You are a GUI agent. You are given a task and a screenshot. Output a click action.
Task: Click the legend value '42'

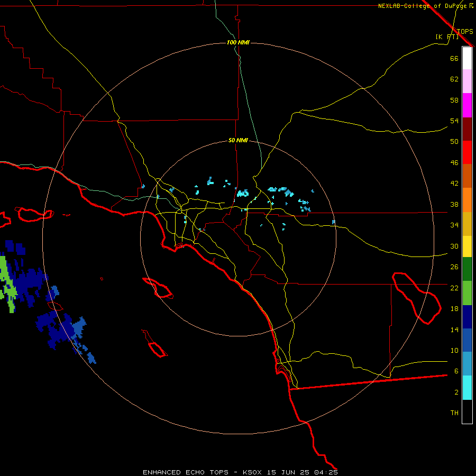(x=454, y=184)
